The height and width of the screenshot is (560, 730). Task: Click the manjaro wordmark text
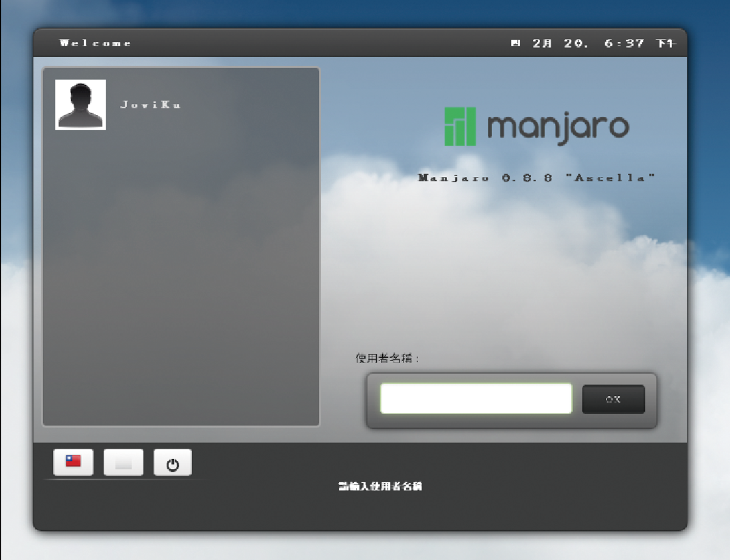coord(558,126)
